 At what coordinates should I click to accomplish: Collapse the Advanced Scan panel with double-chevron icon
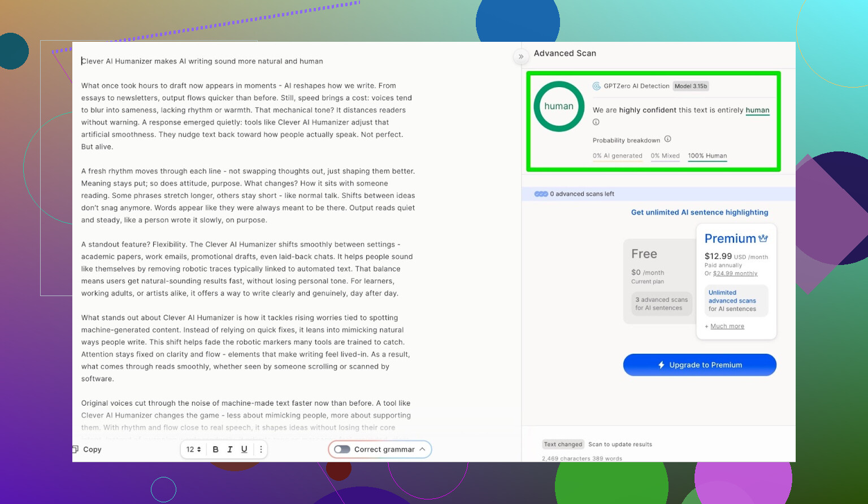520,57
